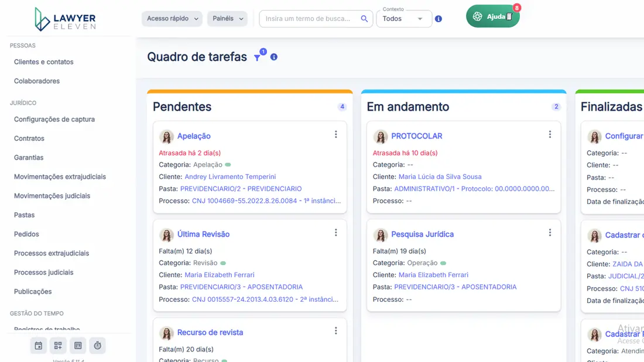The image size is (644, 362).
Task: Click the Falta(m) 19 dia(s) text
Action: [x=399, y=251]
